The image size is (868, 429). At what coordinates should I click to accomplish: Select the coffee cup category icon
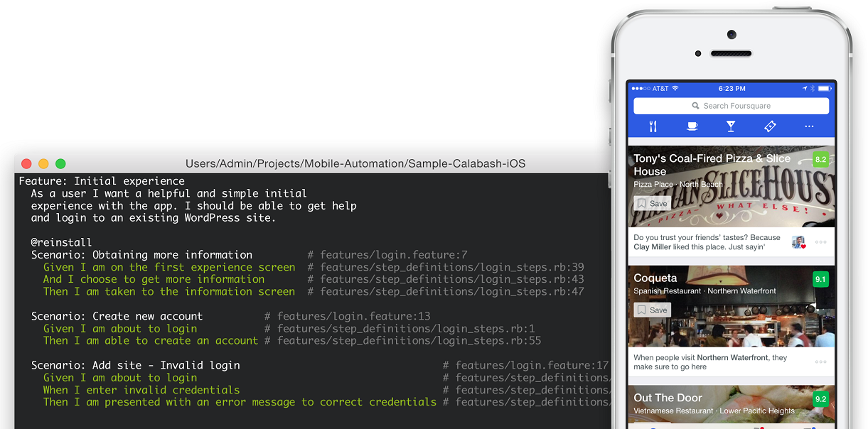692,126
